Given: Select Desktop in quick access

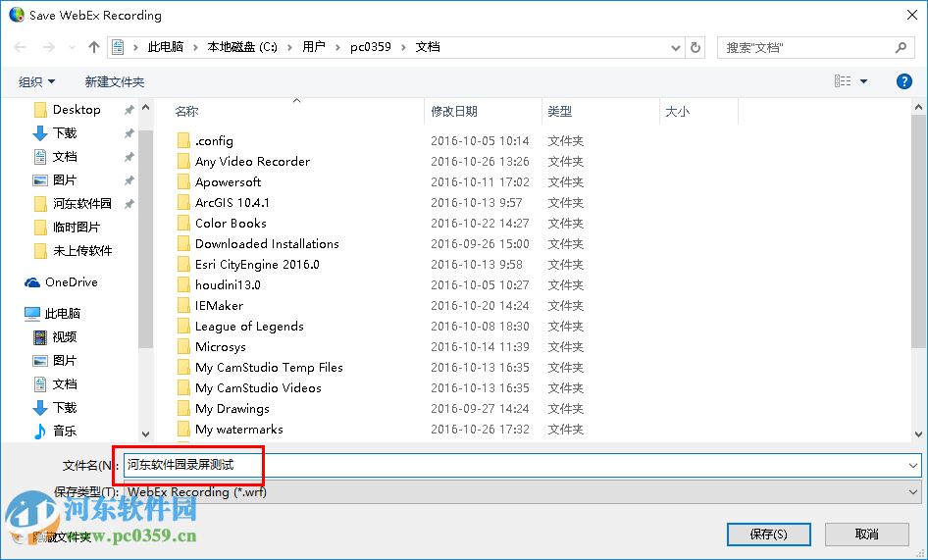Looking at the screenshot, I should (77, 110).
